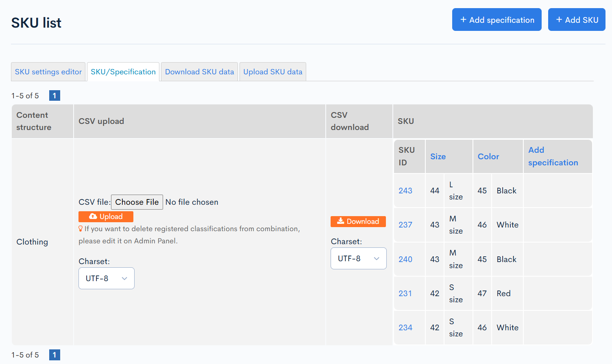
Task: Click the SKU list page heading
Action: (36, 23)
